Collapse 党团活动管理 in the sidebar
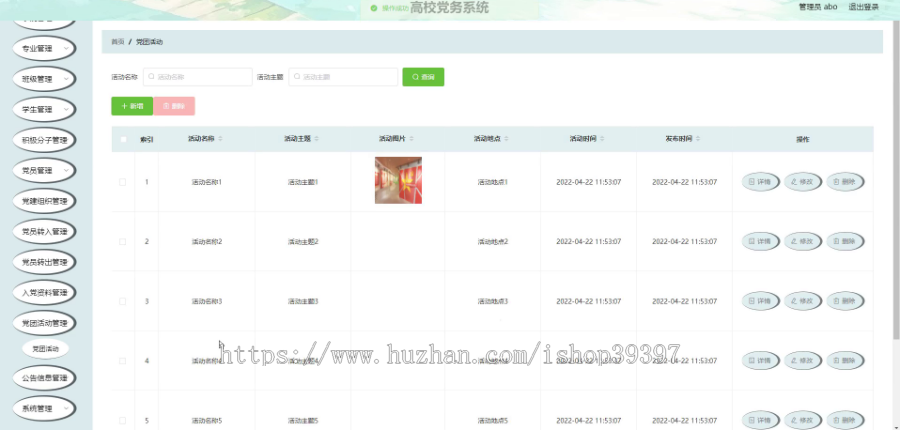The width and height of the screenshot is (900, 430). pyautogui.click(x=44, y=323)
